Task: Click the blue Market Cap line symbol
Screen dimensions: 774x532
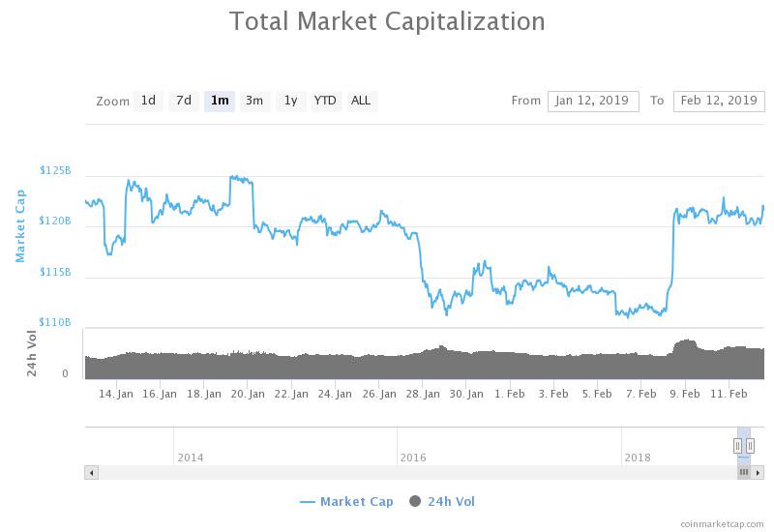Action: (x=308, y=501)
